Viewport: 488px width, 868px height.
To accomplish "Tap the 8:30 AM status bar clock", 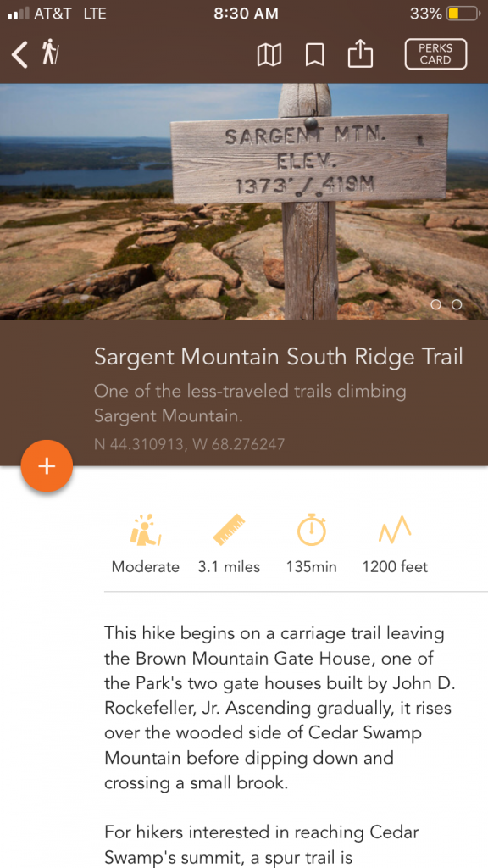I will coord(247,14).
